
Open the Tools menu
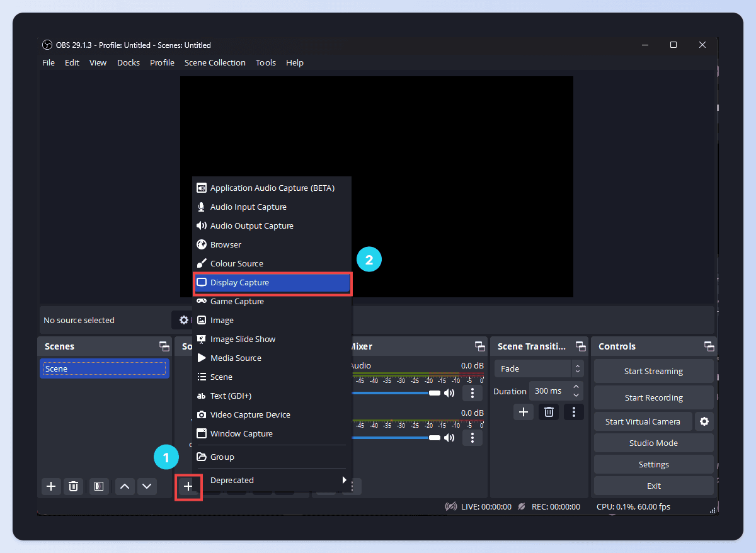[x=266, y=62]
